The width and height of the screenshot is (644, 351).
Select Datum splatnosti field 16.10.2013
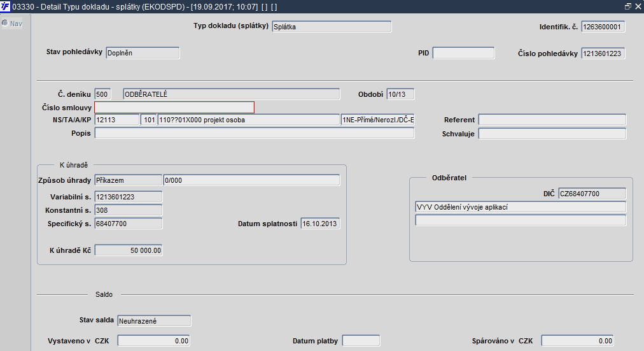(x=320, y=224)
